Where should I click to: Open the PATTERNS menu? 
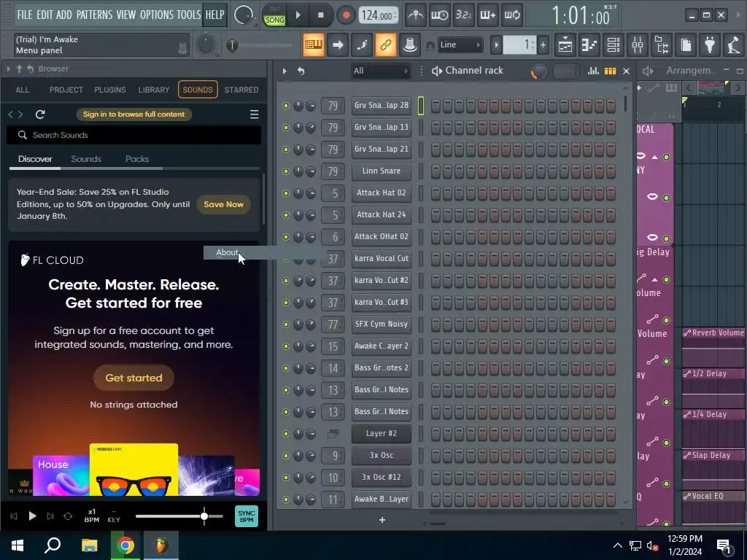(x=94, y=15)
